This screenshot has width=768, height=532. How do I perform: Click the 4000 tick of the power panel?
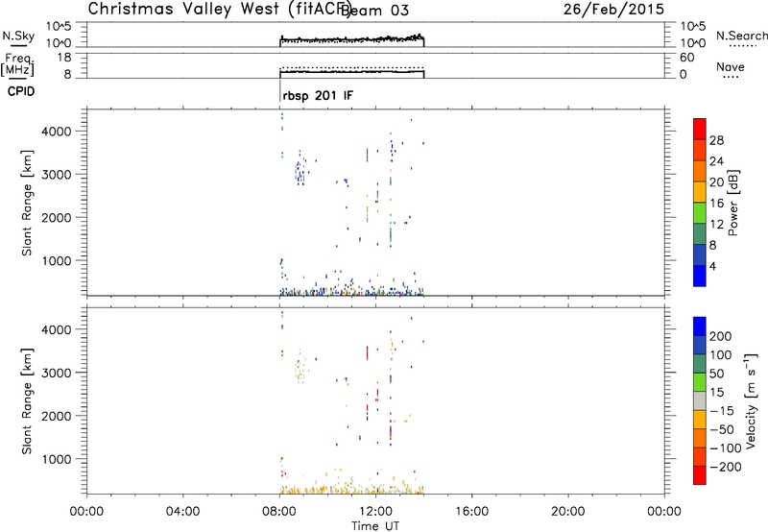(56, 132)
